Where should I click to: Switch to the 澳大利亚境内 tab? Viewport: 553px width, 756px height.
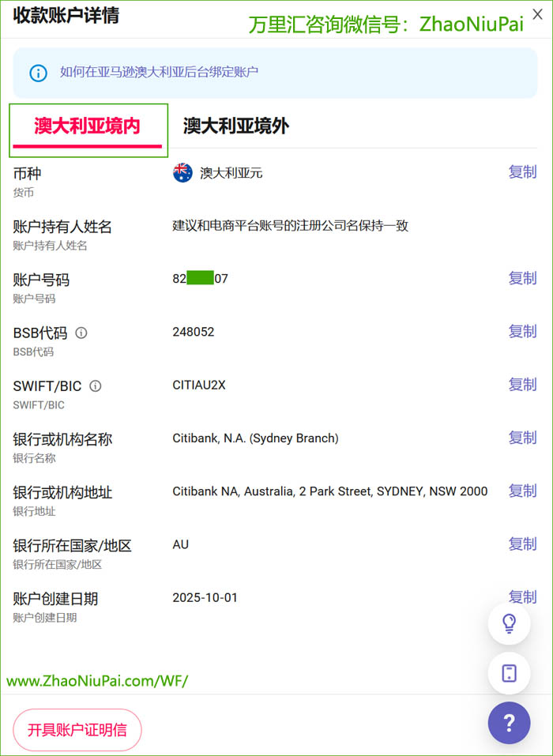click(87, 126)
